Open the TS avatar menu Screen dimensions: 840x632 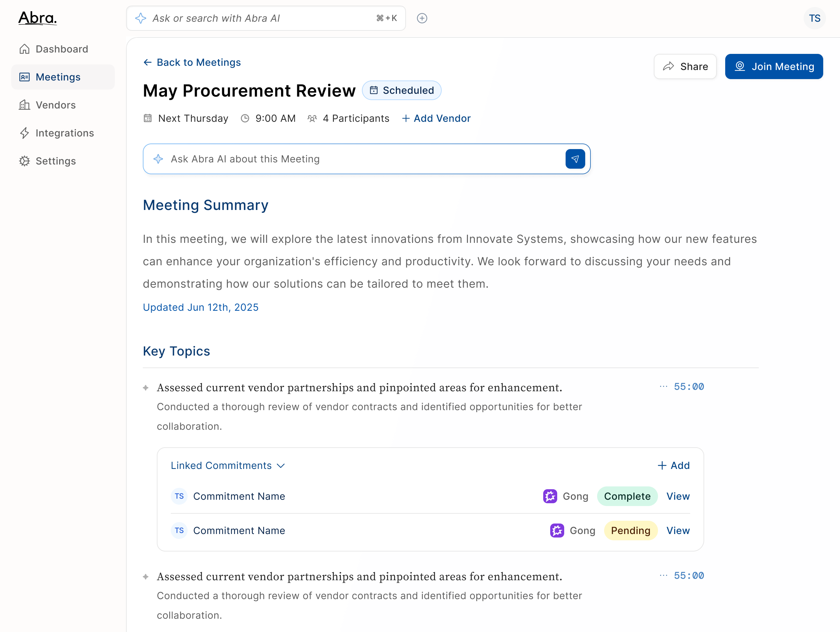tap(814, 18)
